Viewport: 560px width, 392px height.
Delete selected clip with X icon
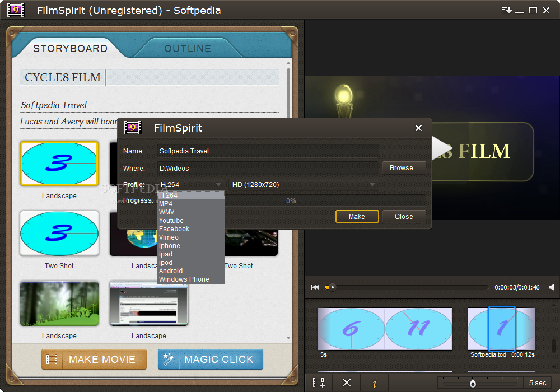347,382
